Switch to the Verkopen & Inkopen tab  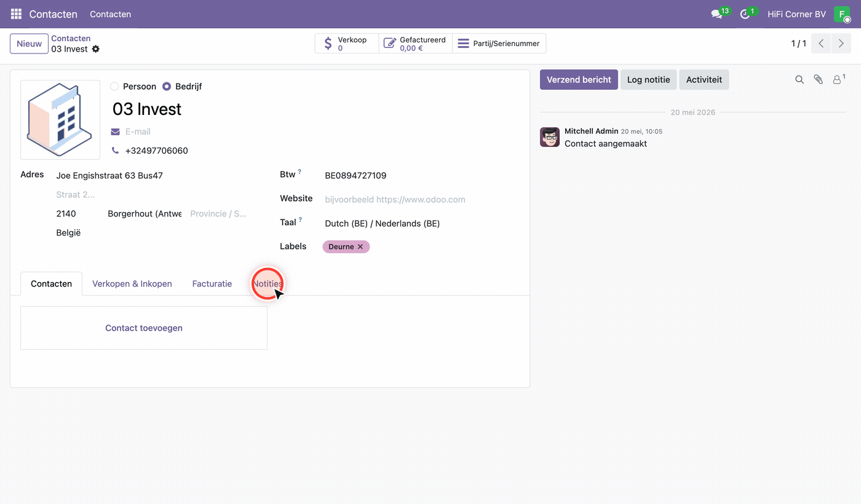pos(132,284)
